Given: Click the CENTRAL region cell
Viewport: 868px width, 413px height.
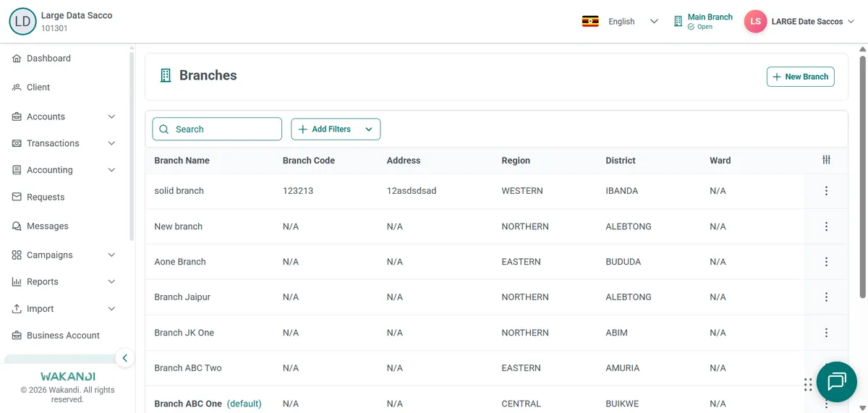Looking at the screenshot, I should 522,404.
